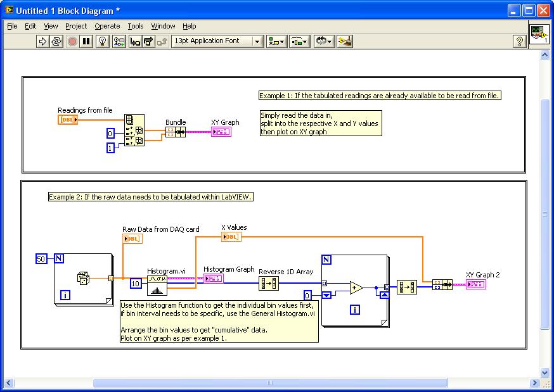Click the Run arrow button
554x392 pixels.
click(43, 41)
